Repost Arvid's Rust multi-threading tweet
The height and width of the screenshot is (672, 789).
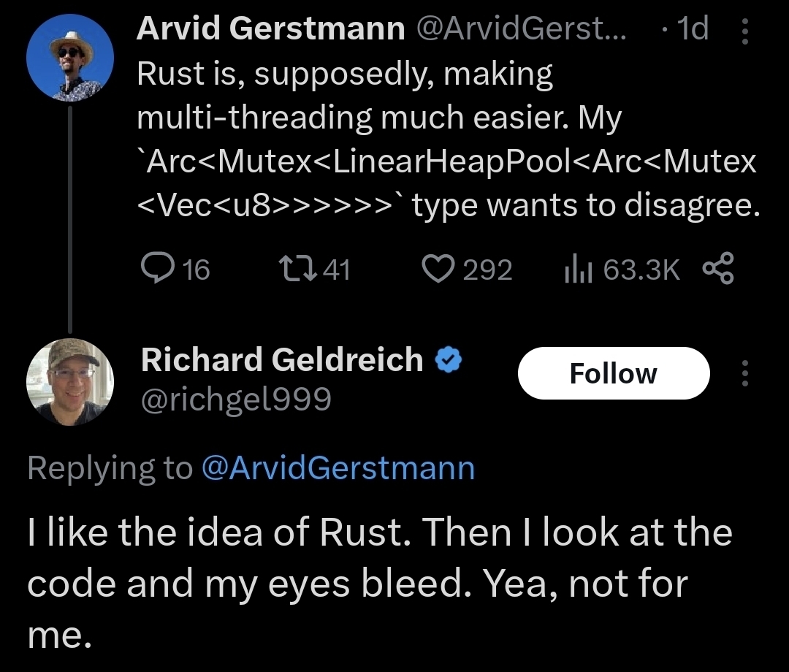(x=297, y=270)
